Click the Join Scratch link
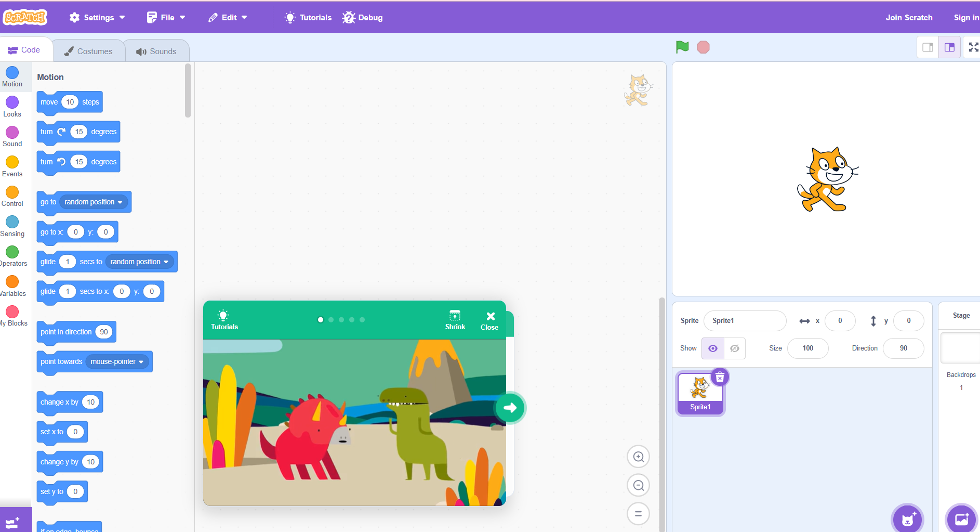The image size is (980, 532). [x=908, y=17]
